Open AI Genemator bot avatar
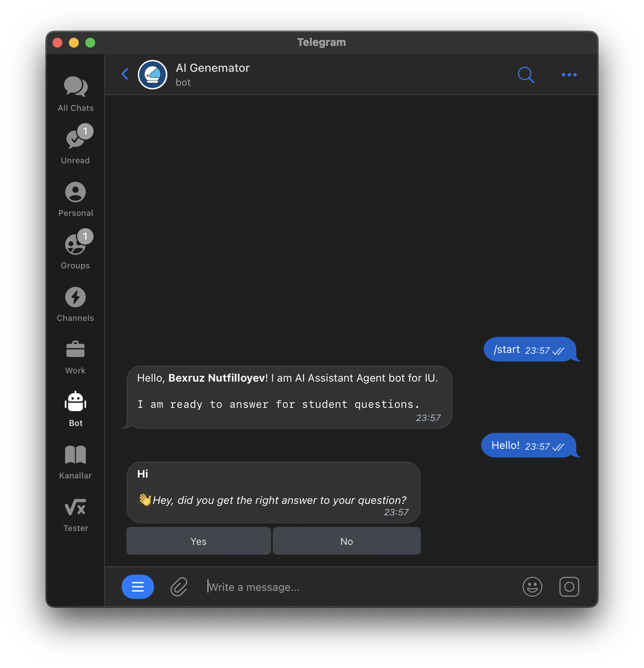This screenshot has height=668, width=644. [x=153, y=75]
